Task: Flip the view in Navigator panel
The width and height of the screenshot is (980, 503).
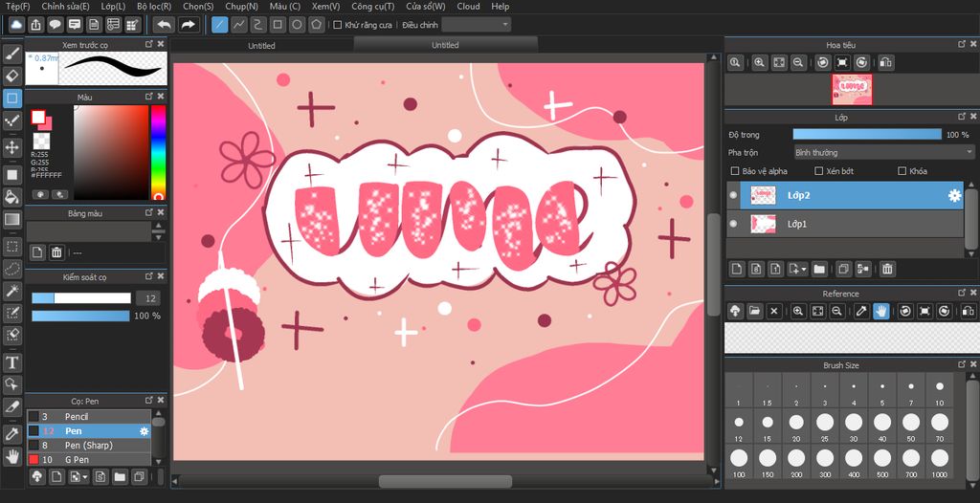Action: click(885, 62)
